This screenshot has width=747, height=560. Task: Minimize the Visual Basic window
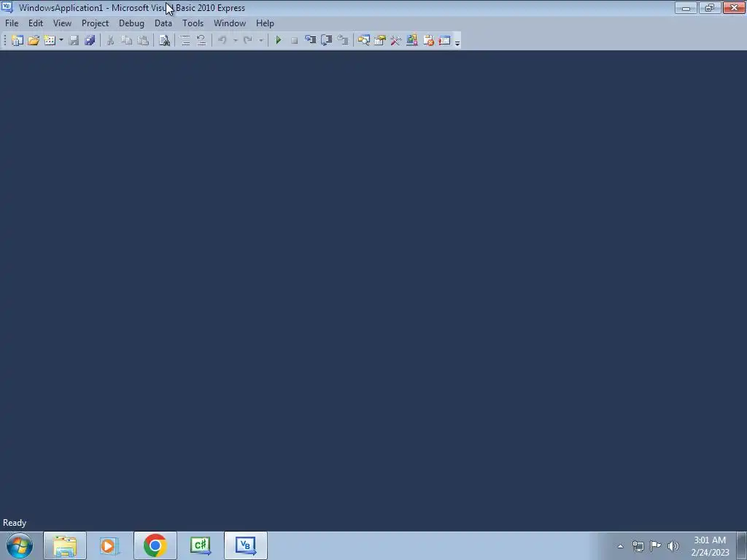pos(686,7)
